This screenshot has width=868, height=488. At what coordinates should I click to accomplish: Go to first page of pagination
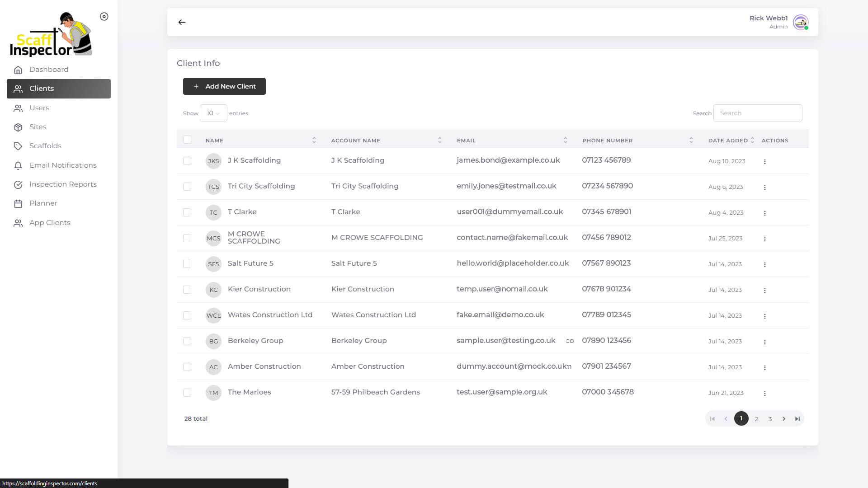712,419
